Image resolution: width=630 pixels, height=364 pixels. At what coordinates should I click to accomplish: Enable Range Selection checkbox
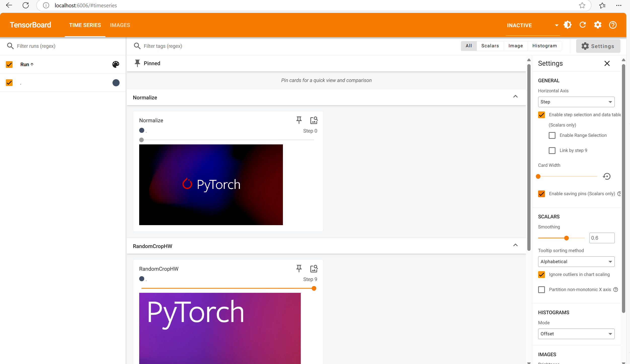(552, 135)
